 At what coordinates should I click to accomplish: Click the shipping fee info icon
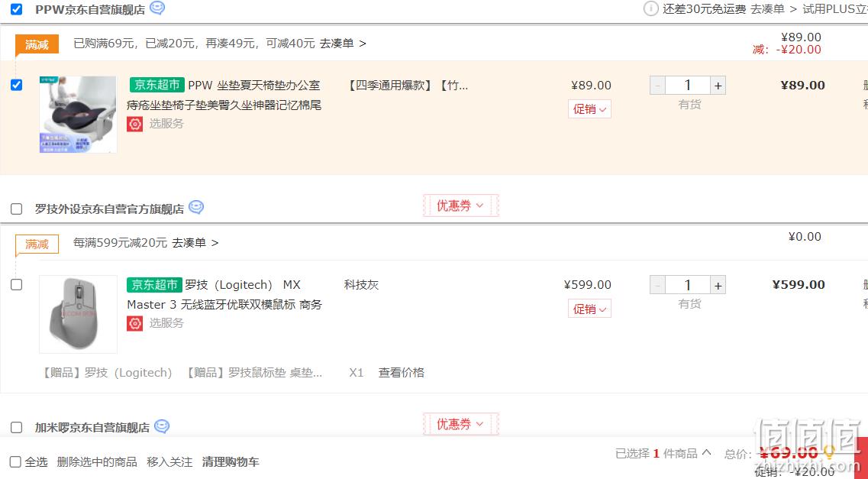pos(651,9)
